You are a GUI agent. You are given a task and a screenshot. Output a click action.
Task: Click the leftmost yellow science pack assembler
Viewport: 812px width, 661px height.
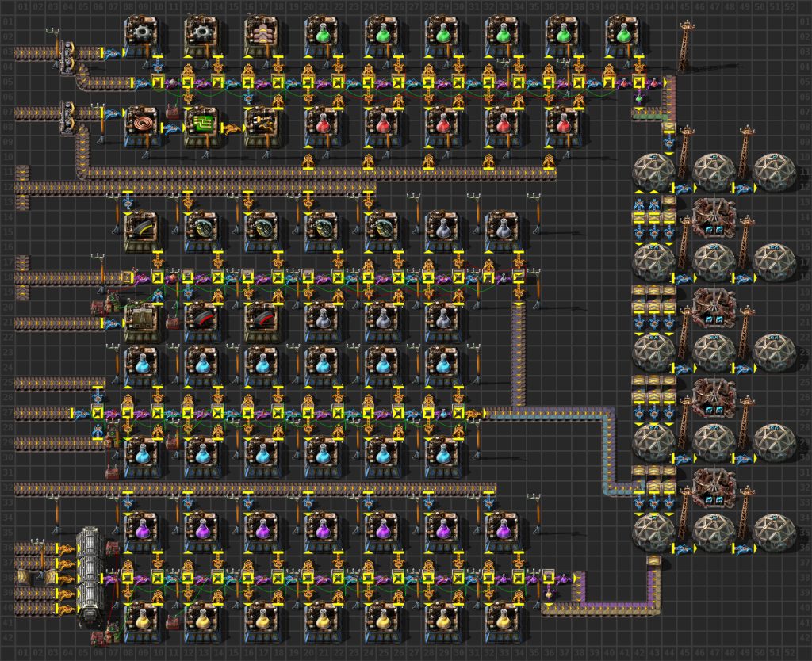point(144,616)
